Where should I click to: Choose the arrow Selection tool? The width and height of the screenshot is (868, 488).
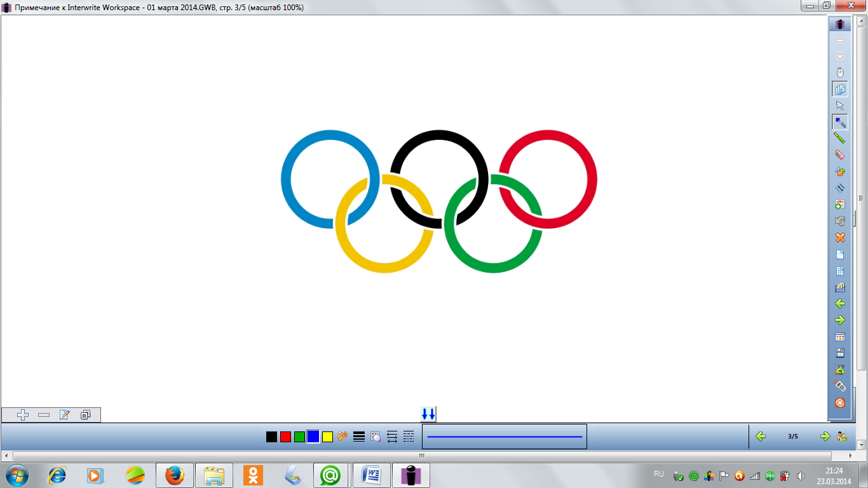coord(840,105)
